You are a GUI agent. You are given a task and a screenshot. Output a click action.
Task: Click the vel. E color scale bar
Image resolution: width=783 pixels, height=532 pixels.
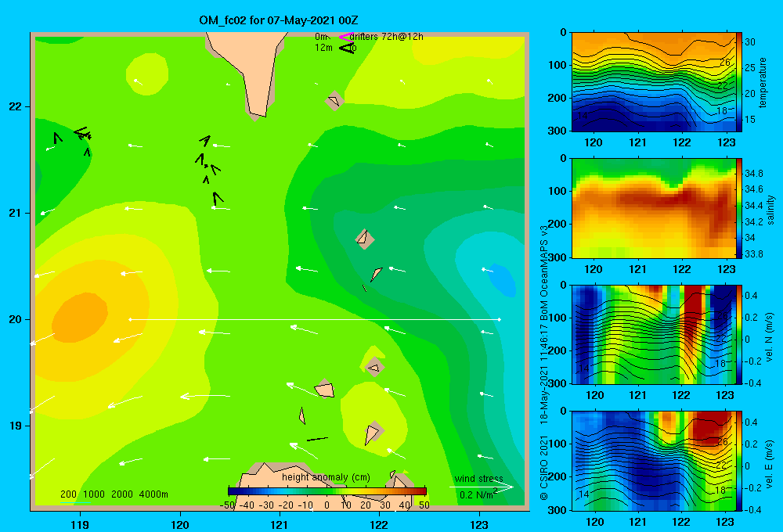tap(739, 461)
